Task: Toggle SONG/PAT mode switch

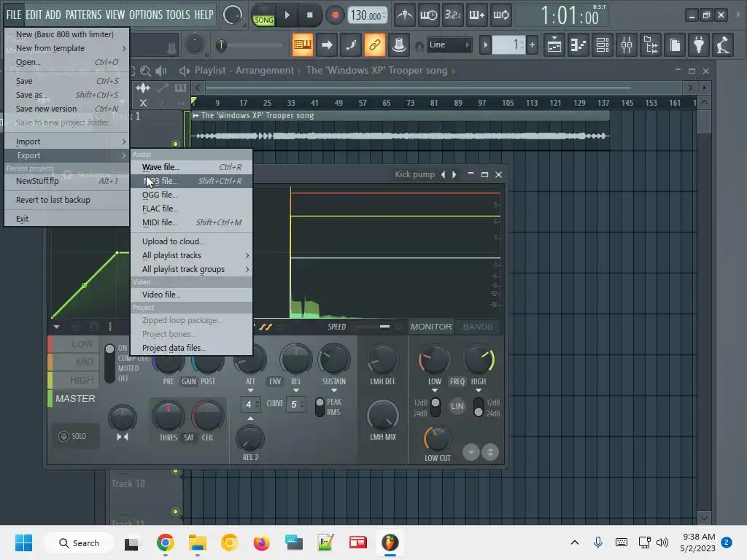Action: click(263, 15)
